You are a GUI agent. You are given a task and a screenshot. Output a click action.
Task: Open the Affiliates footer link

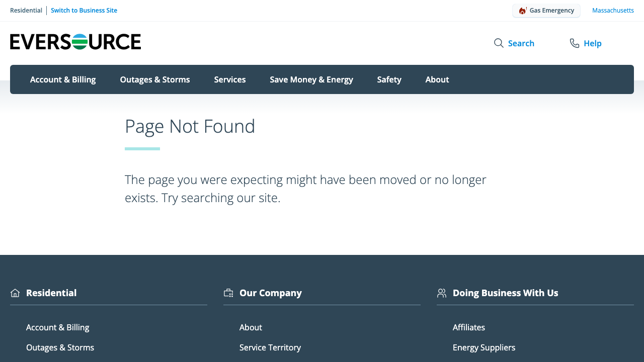tap(469, 327)
